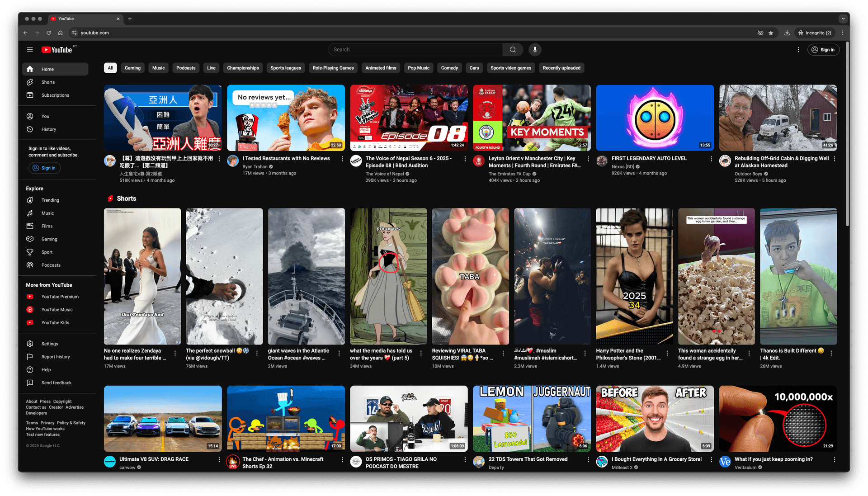Screen dimensions: 868x496
Task: Open YouTube Music from the sidebar
Action: [x=30, y=309]
